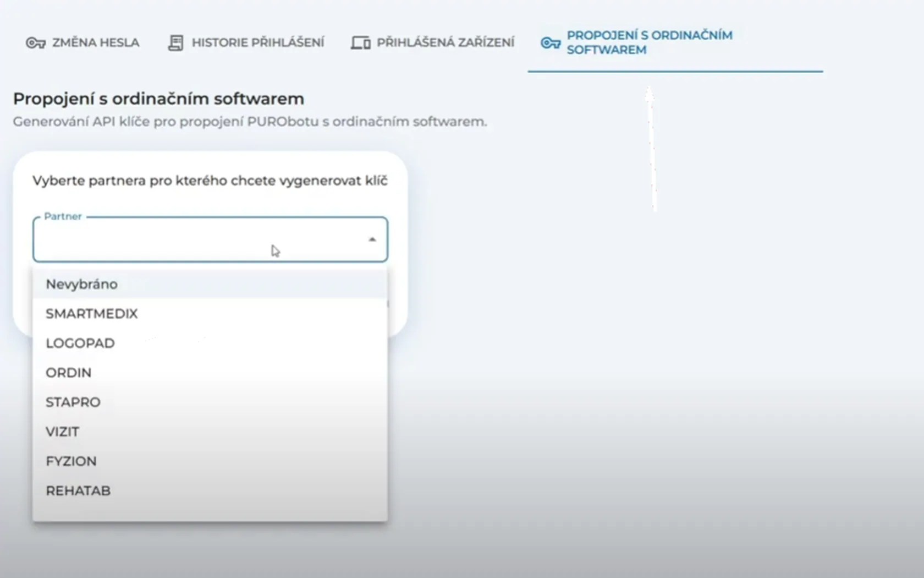Click the key icon beside Změna hesla
This screenshot has width=924, height=578.
coord(36,43)
